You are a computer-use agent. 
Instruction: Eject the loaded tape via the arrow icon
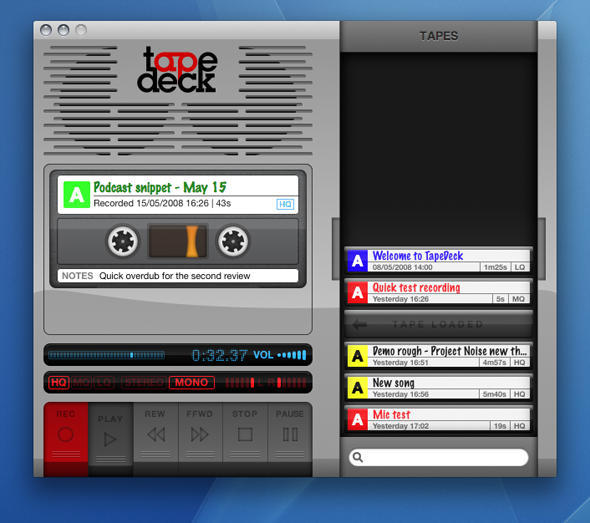point(360,324)
